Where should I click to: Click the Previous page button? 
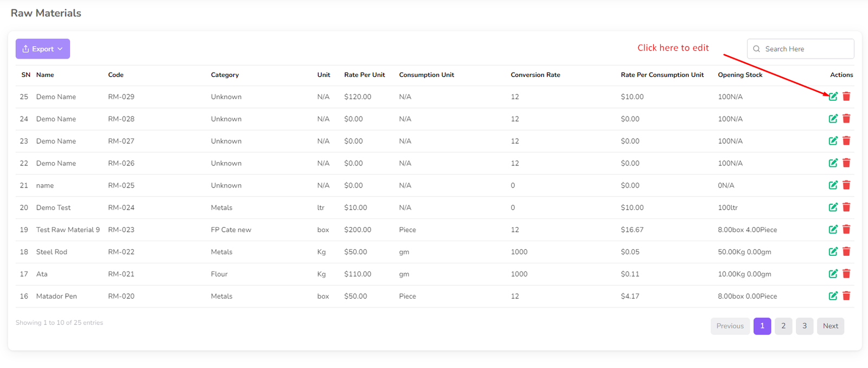[730, 326]
